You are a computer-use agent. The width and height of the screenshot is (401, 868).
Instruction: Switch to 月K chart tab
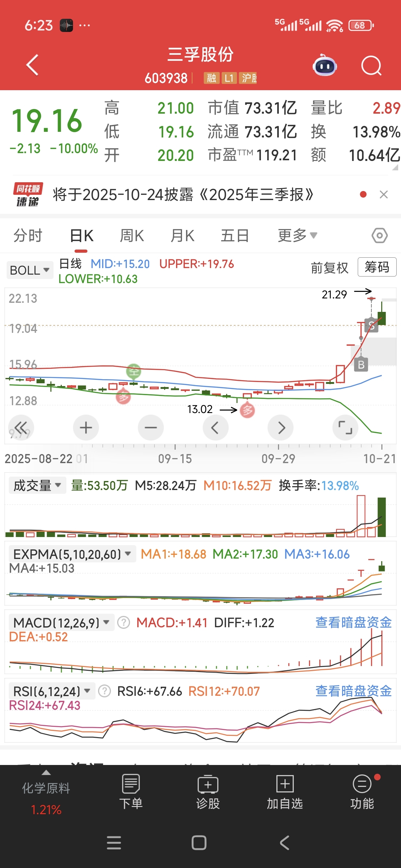pos(182,235)
